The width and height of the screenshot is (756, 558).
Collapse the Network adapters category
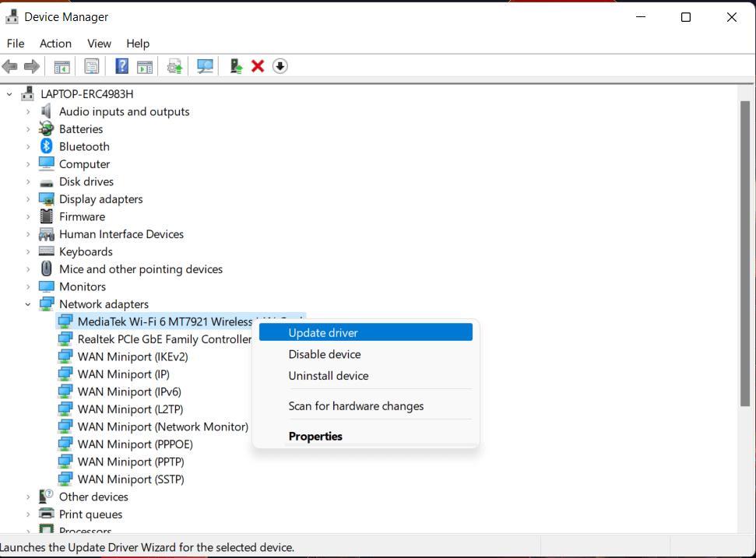28,304
